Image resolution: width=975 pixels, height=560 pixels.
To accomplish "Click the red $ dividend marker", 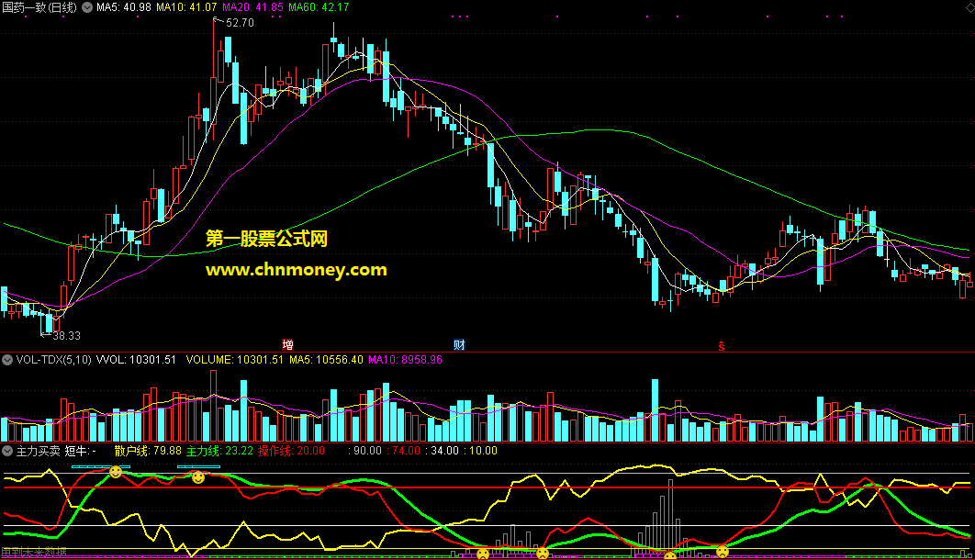I will pos(722,345).
